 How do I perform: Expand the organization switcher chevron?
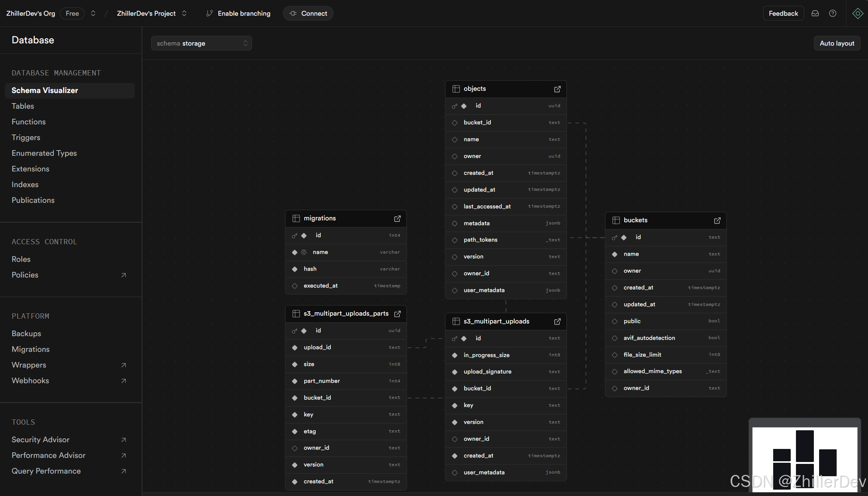(x=93, y=13)
